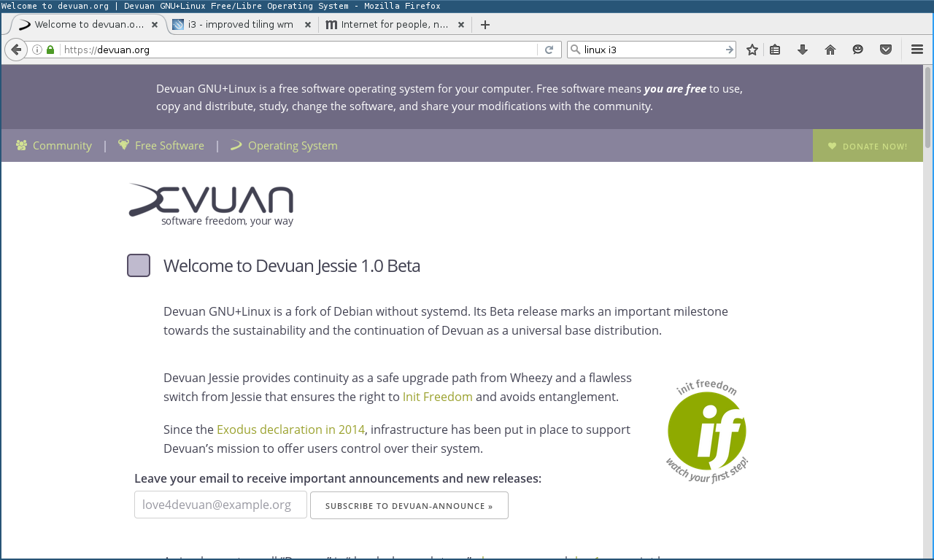The width and height of the screenshot is (934, 560).
Task: Click the purple square beside Welcome heading
Action: point(139,265)
